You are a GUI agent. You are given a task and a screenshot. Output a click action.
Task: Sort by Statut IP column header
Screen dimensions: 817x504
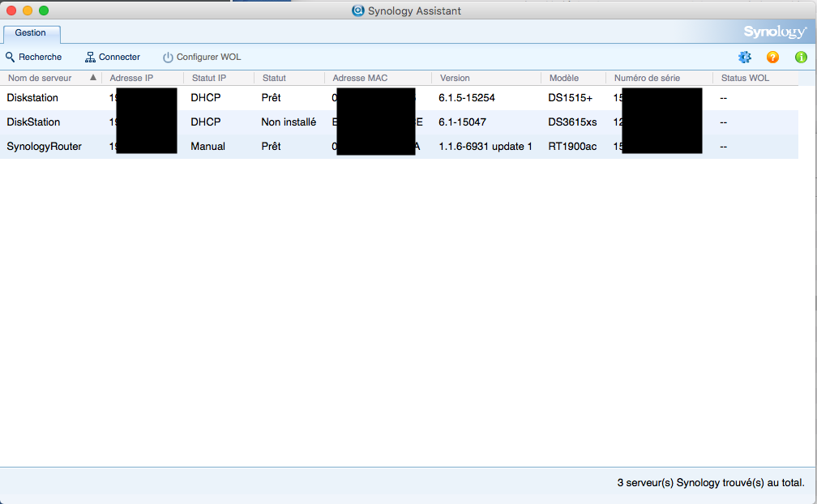pyautogui.click(x=209, y=78)
